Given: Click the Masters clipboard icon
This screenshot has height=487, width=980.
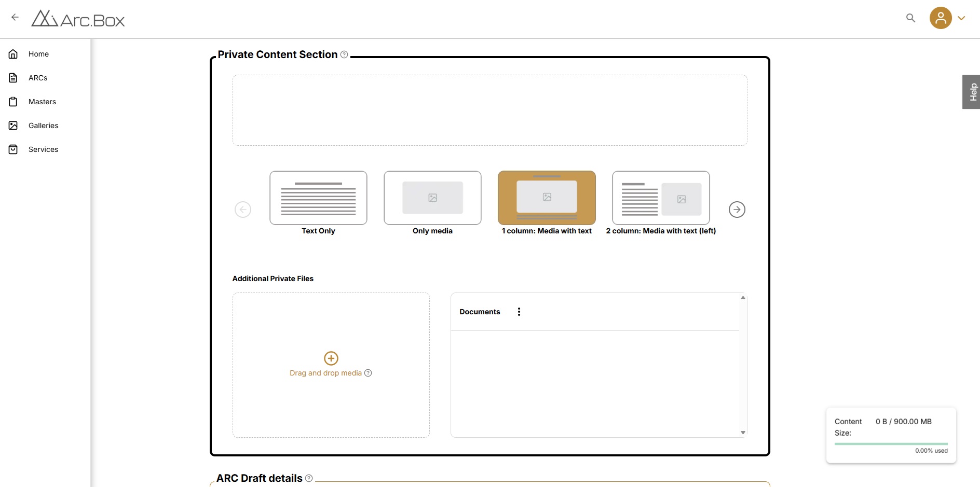Looking at the screenshot, I should click(x=13, y=102).
